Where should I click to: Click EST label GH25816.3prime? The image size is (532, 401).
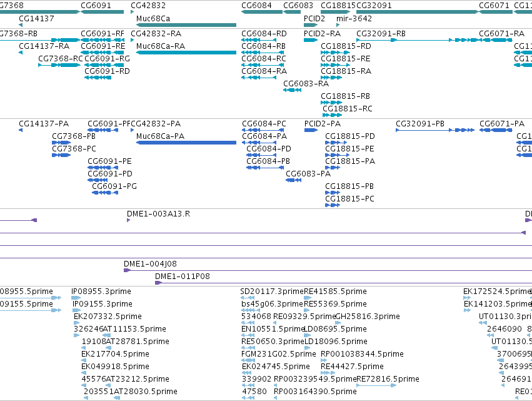368,317
